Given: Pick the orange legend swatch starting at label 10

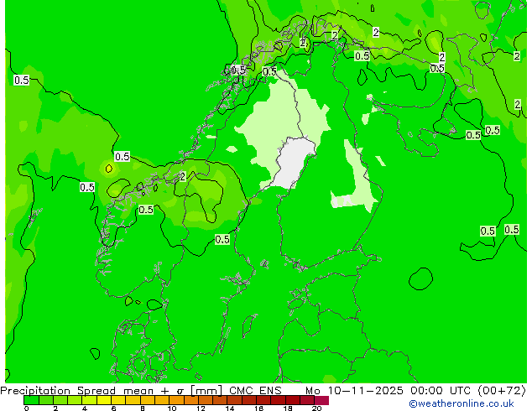Looking at the screenshot, I should pyautogui.click(x=176, y=400).
